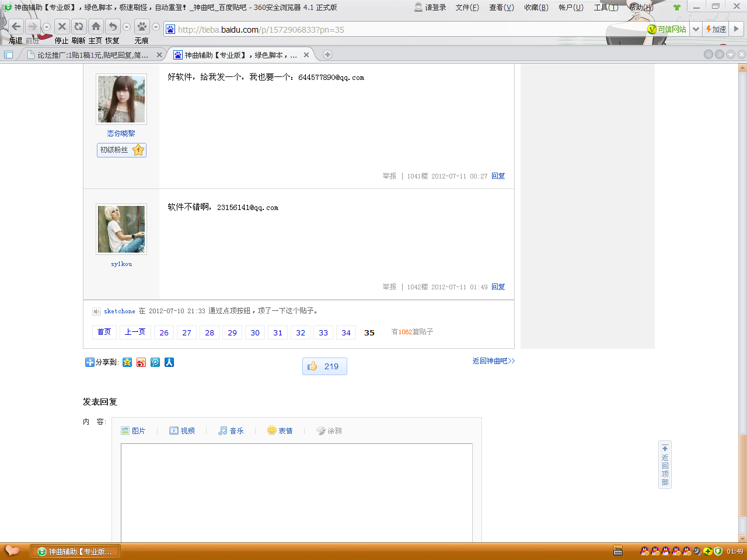Toggle the 加速 acceleration button
This screenshot has width=747, height=560.
[716, 29]
